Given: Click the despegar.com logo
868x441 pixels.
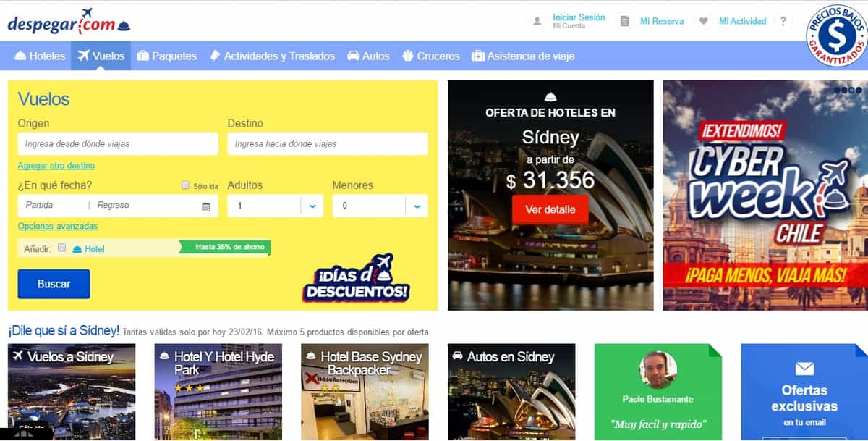Looking at the screenshot, I should point(69,22).
